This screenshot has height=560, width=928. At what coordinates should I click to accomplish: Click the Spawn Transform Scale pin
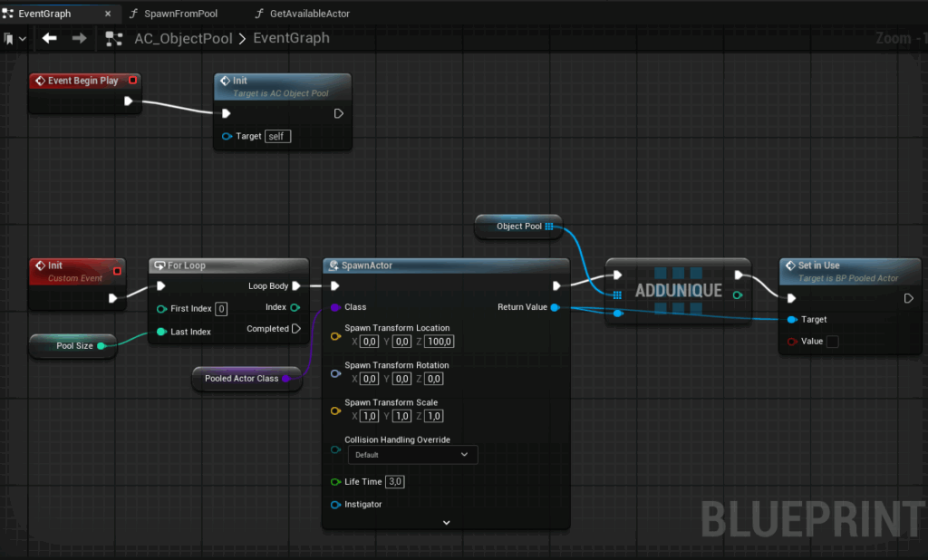click(x=335, y=410)
